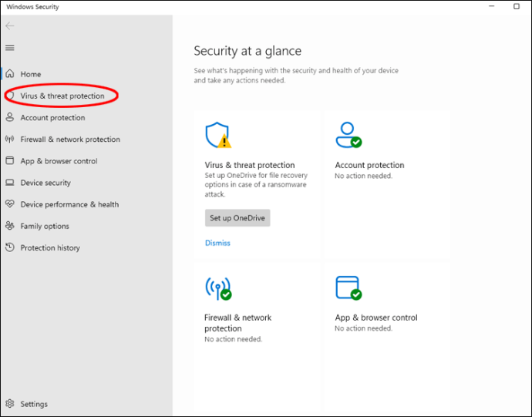The image size is (532, 417).
Task: Open the Account protection tile icon
Action: click(348, 135)
